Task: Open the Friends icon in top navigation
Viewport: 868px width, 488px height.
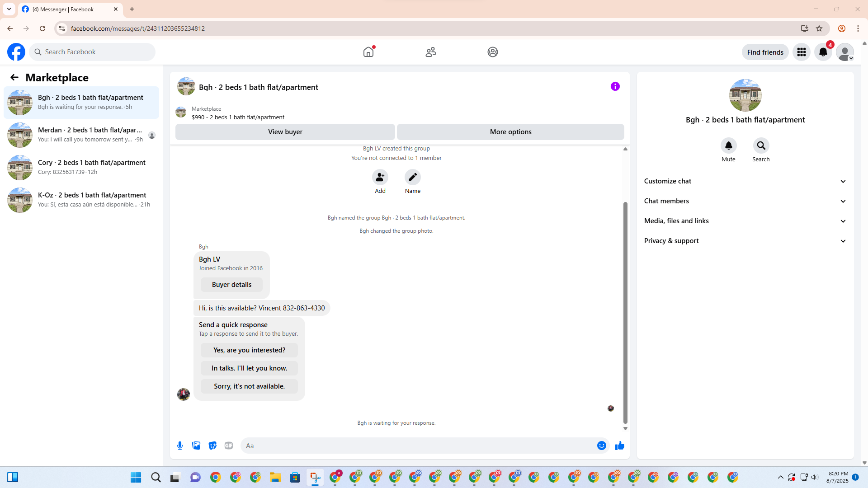Action: (431, 52)
